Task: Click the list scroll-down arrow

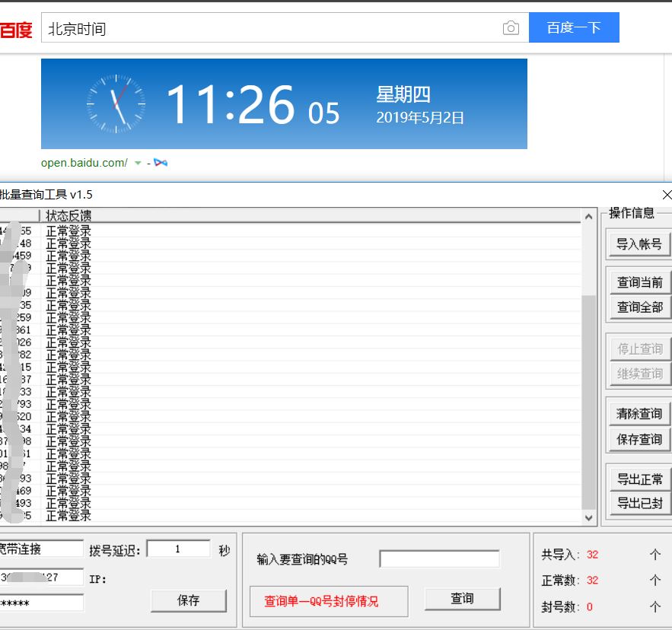Action: tap(589, 517)
